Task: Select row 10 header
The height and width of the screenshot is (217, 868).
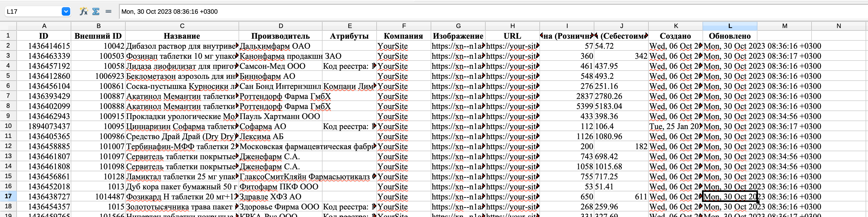Action: [x=8, y=126]
